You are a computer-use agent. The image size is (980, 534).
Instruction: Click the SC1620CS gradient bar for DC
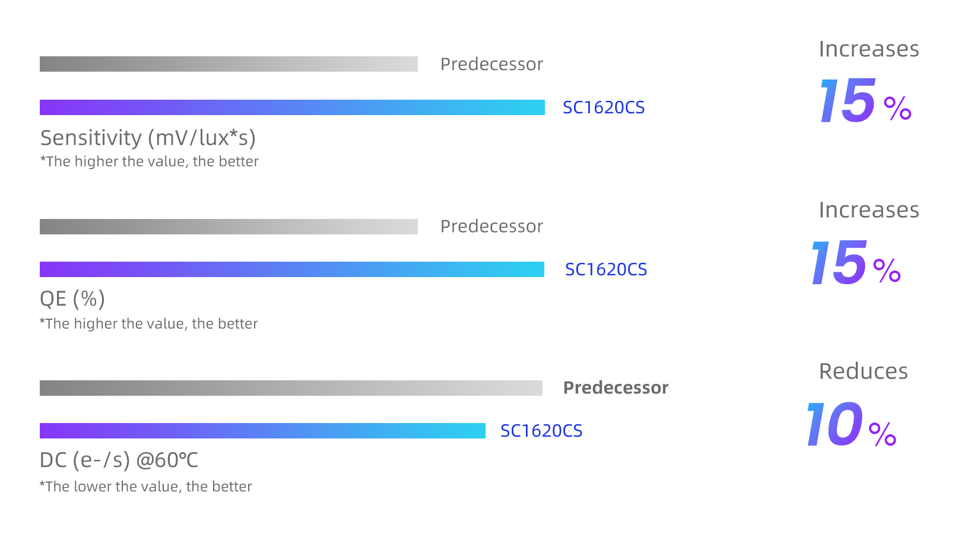click(262, 431)
